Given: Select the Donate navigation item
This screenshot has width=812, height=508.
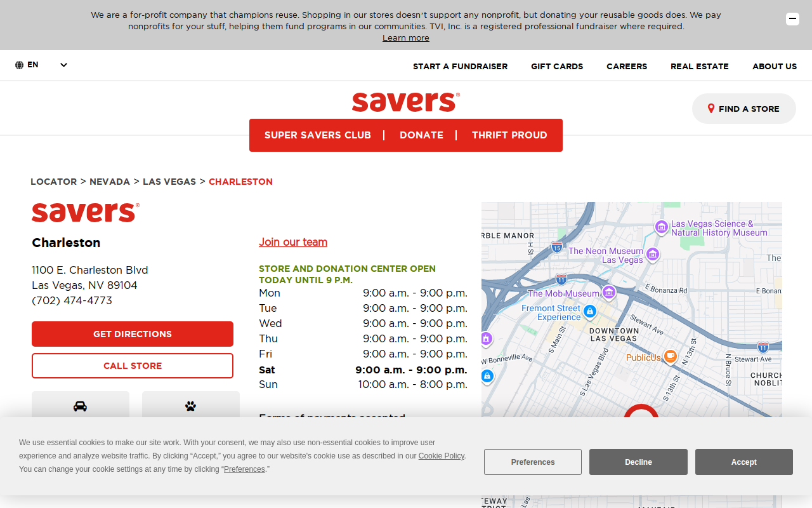Looking at the screenshot, I should pyautogui.click(x=421, y=135).
